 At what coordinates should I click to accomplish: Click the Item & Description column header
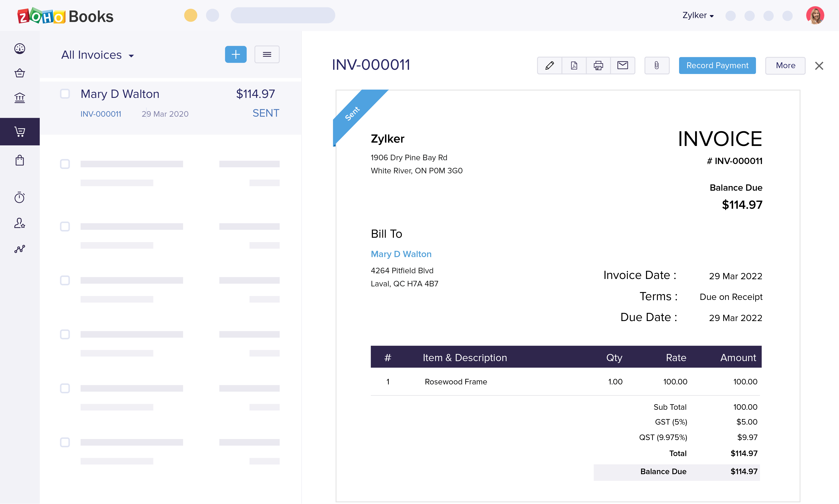click(x=465, y=358)
